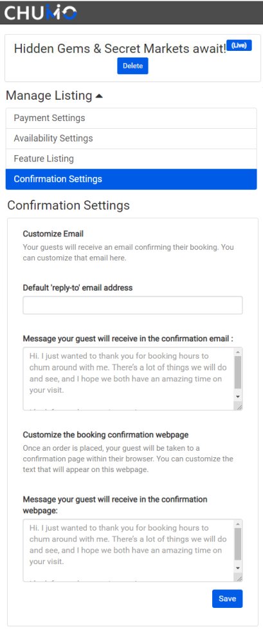263x644 pixels.
Task: Click the email textarea resize handle
Action: [x=239, y=406]
